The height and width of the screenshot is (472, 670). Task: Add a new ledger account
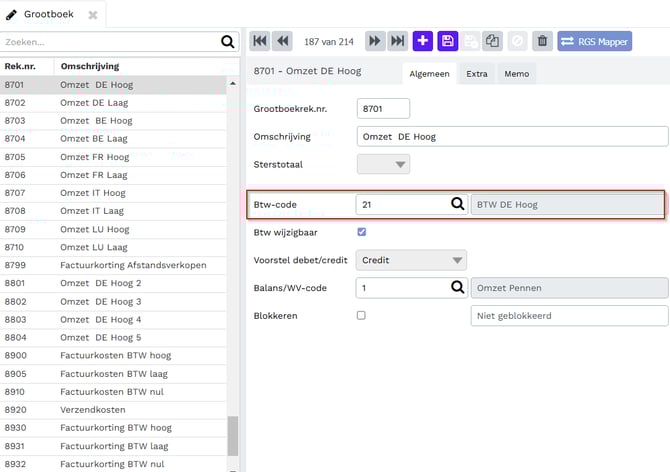(x=422, y=41)
